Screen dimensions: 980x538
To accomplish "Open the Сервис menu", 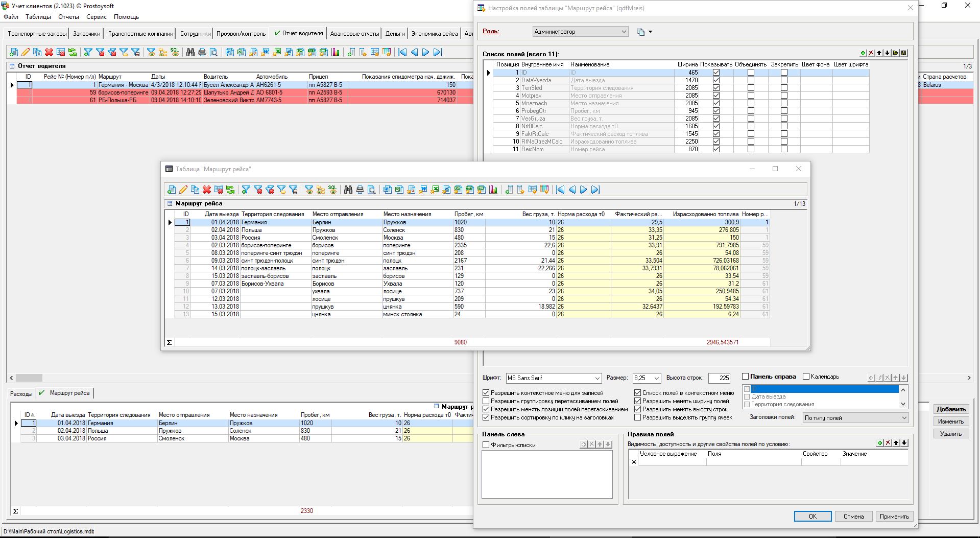I will [x=97, y=17].
